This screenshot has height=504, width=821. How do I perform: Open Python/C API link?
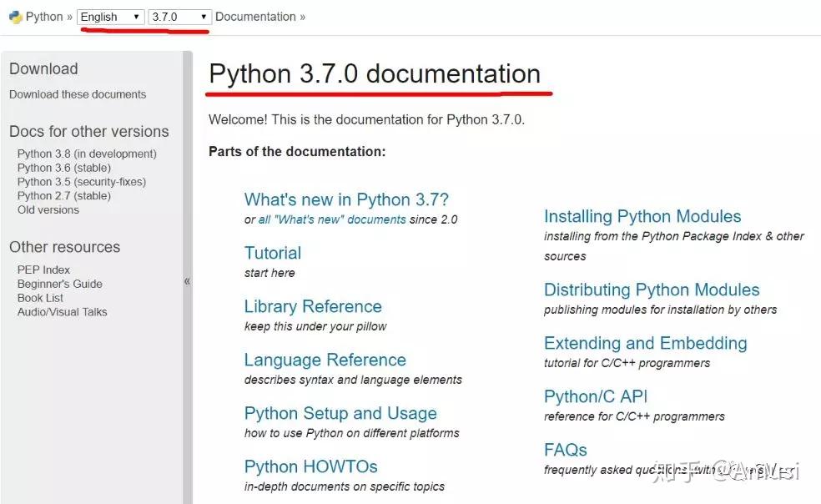coord(596,396)
